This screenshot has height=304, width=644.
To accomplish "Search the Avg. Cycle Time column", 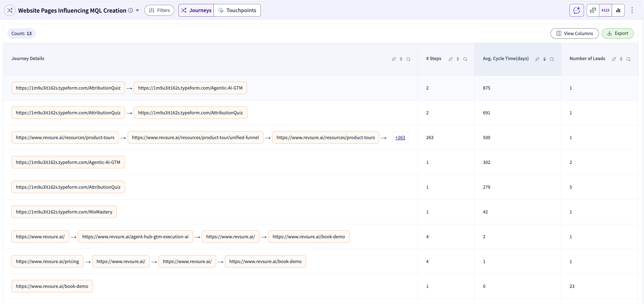I will click(x=552, y=59).
